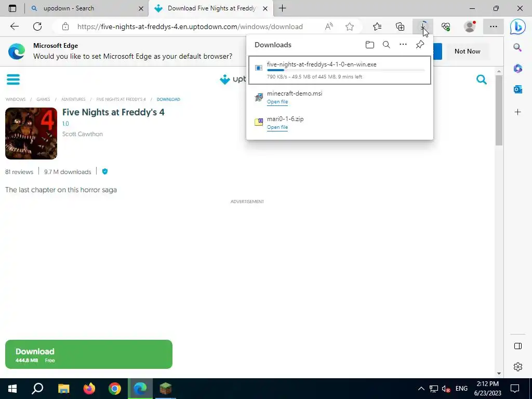The image size is (532, 399).
Task: Open sidebar settings gear
Action: coord(518,367)
